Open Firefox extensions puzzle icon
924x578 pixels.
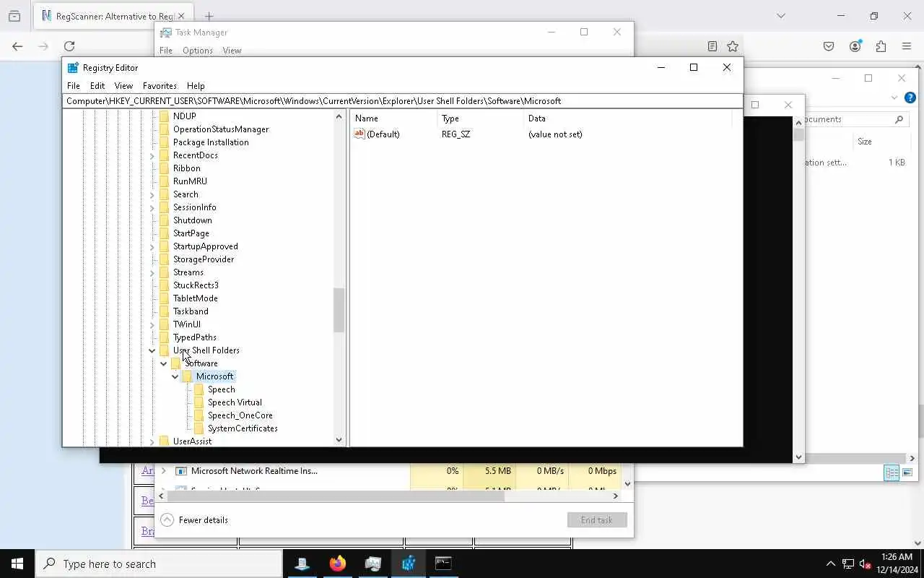(x=881, y=46)
